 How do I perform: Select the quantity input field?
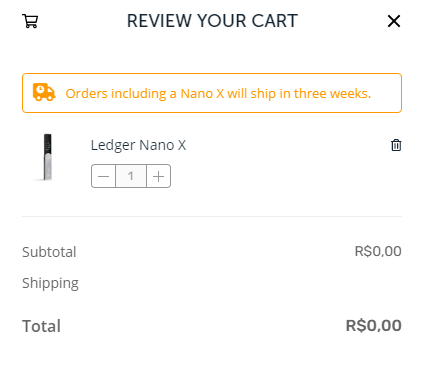pos(131,176)
